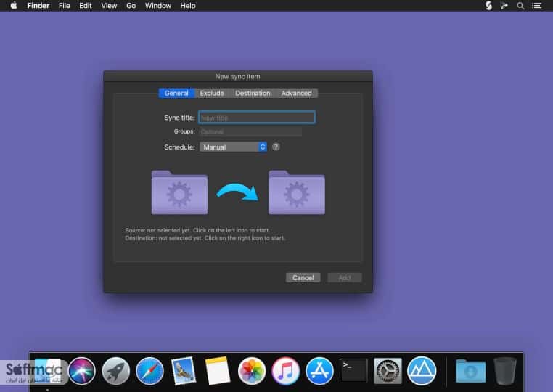Open the Photos app in the dock
Screen dimensions: 553x392
[x=252, y=371]
